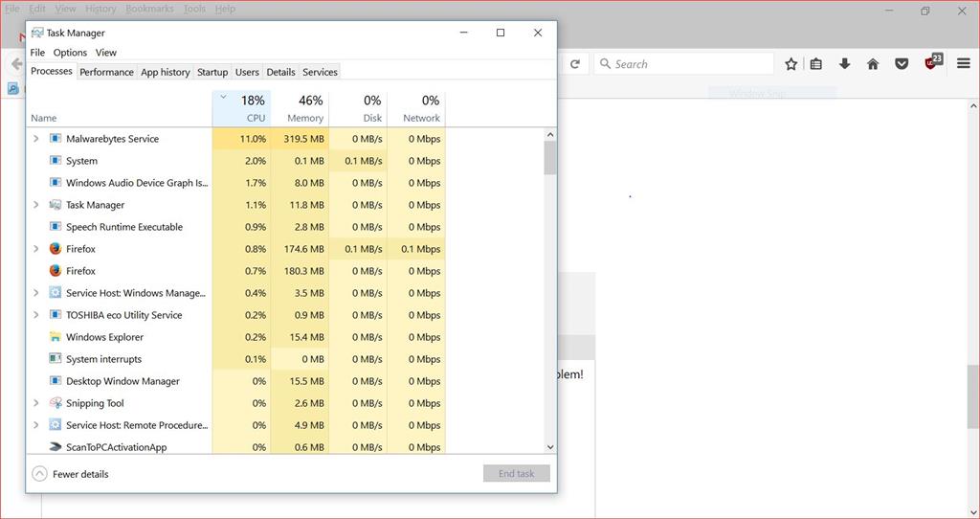Click the Snipping Tool scissors icon

tap(55, 403)
